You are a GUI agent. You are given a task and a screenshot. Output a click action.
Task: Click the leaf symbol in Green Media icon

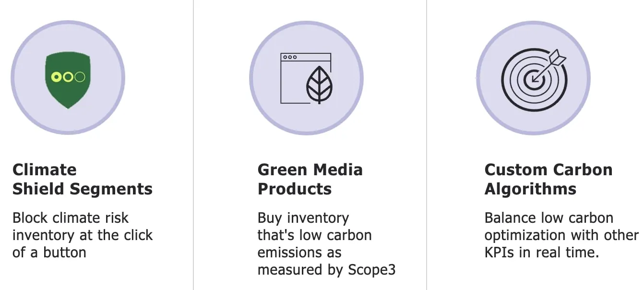[320, 85]
